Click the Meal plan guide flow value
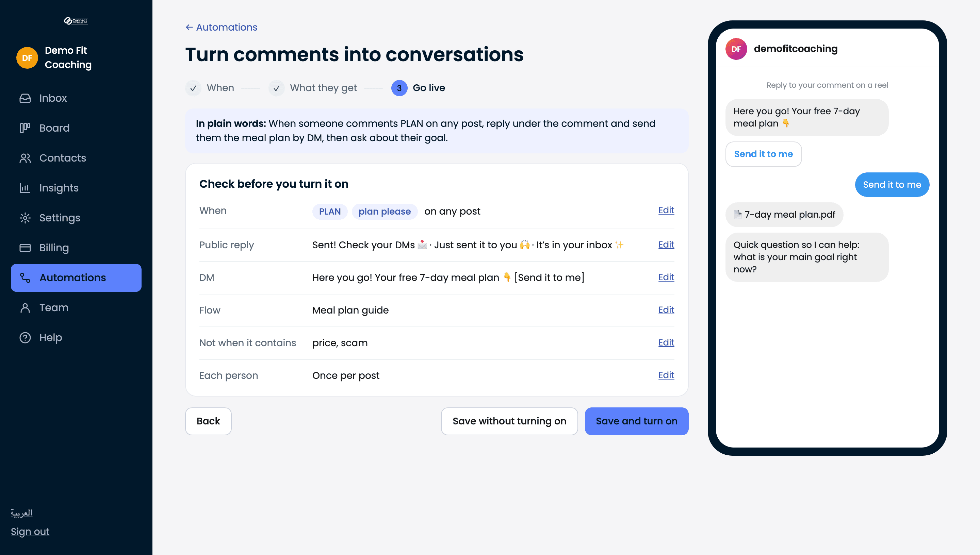The height and width of the screenshot is (555, 980). coord(350,310)
